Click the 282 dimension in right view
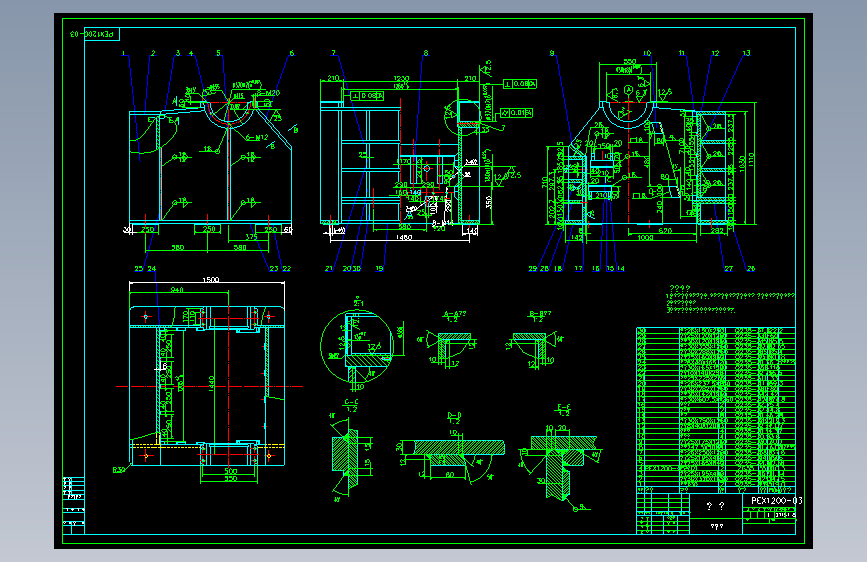 pos(717,231)
